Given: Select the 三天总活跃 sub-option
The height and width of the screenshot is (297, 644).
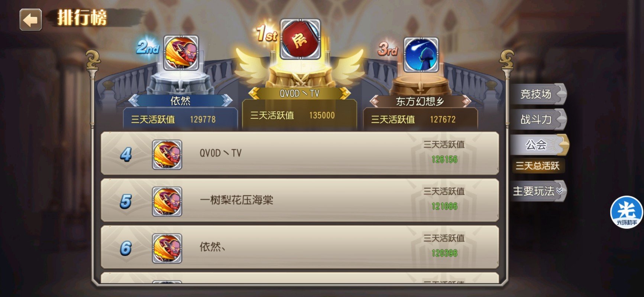Looking at the screenshot, I should click(x=538, y=166).
